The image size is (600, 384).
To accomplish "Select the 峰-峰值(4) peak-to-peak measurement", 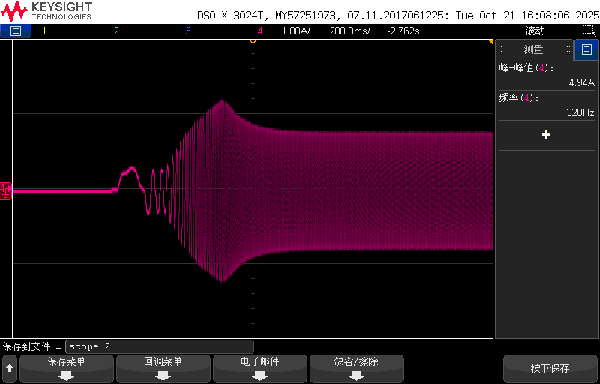I will [x=546, y=75].
